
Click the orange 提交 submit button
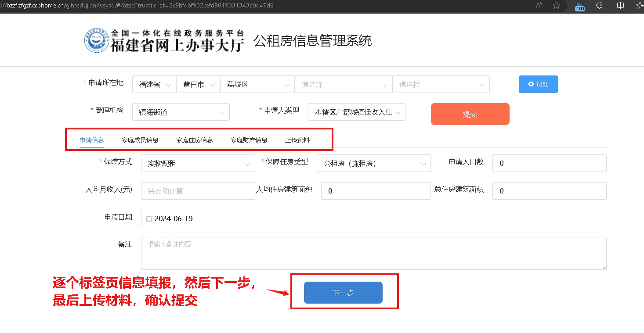tap(470, 114)
